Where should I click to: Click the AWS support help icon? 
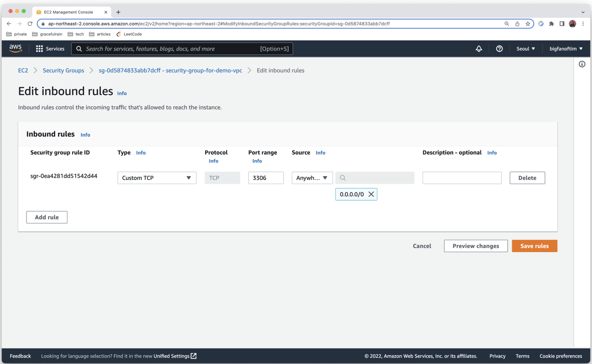click(x=499, y=49)
